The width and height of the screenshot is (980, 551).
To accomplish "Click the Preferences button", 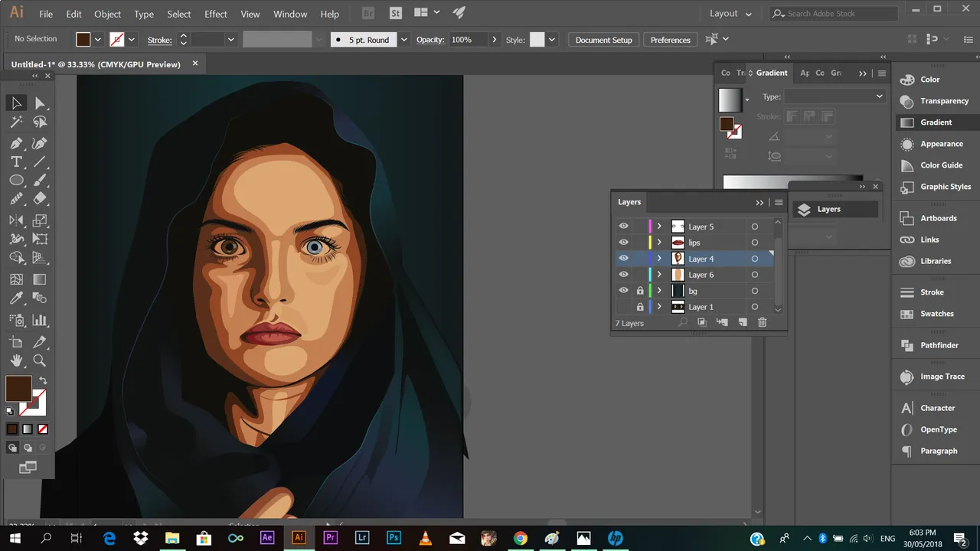I will (x=671, y=40).
